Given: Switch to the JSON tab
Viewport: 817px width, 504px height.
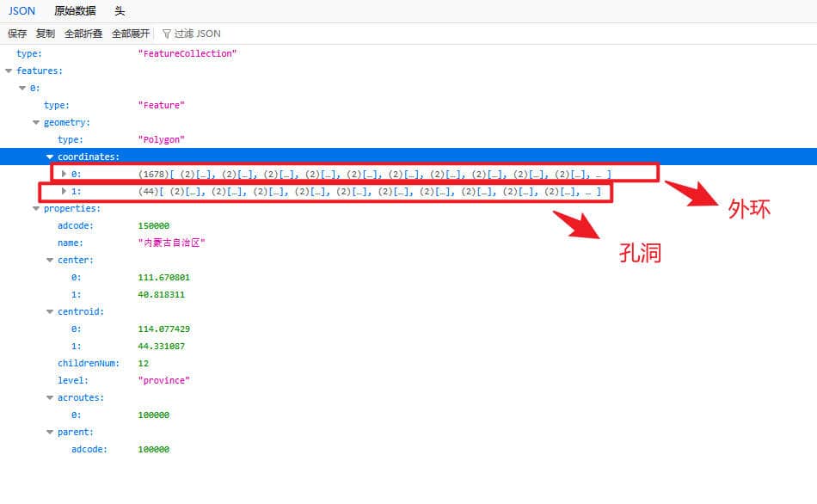Looking at the screenshot, I should tap(21, 11).
